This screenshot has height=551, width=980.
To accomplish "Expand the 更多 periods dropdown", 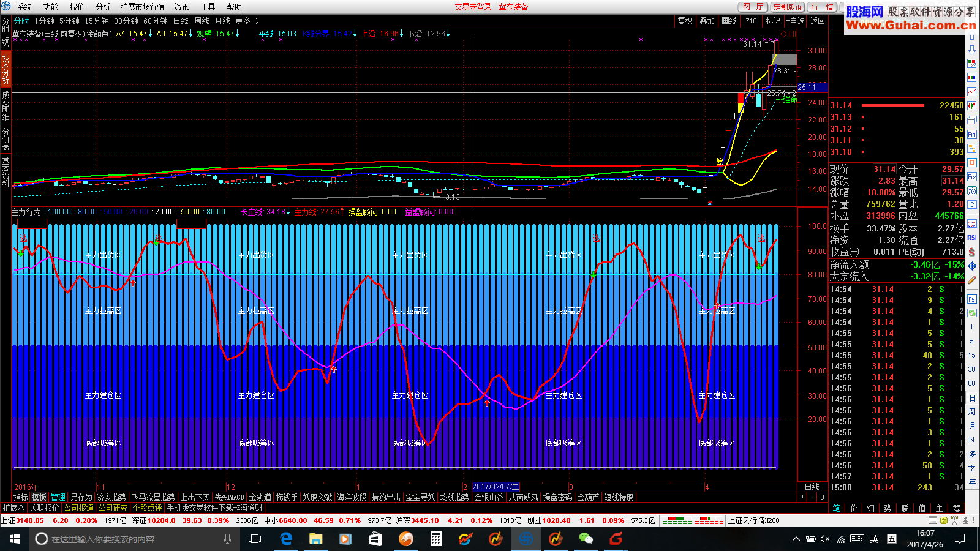I will coord(244,21).
